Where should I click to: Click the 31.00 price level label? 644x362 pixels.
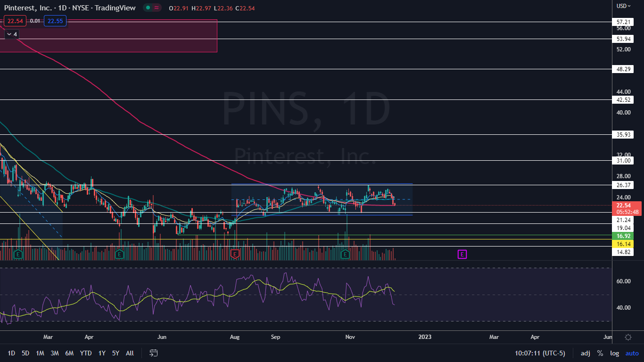point(624,160)
